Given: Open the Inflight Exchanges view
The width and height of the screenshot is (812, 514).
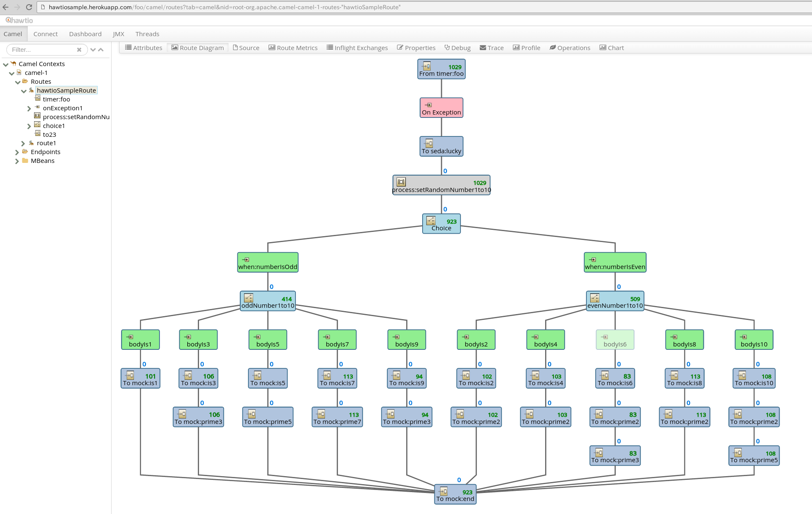Looking at the screenshot, I should tap(357, 48).
